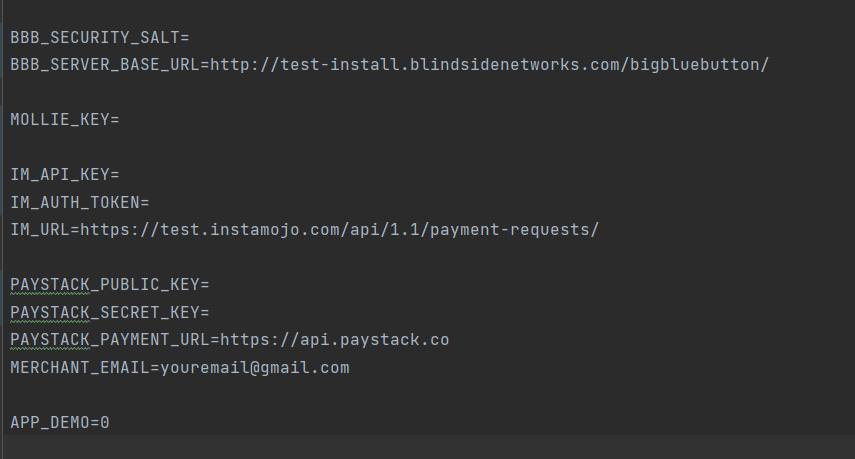Open the api.paystack.co URL
The width and height of the screenshot is (855, 459).
pos(334,340)
